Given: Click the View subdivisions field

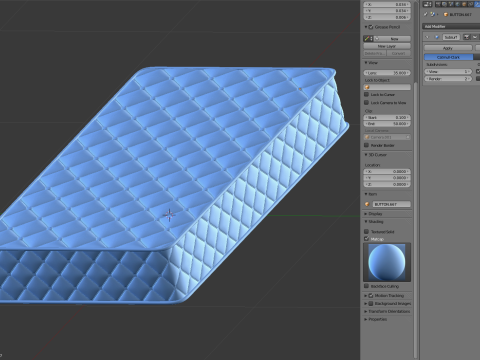Looking at the screenshot, I should coord(448,71).
